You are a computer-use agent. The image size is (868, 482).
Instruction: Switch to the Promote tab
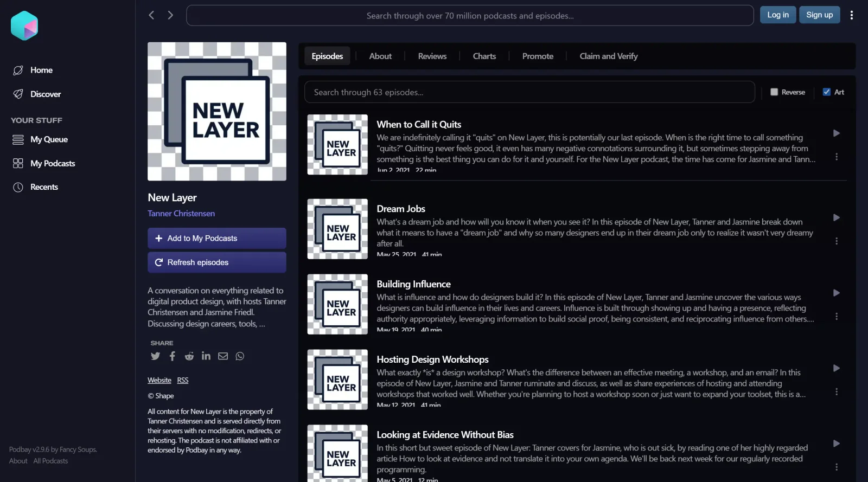538,56
